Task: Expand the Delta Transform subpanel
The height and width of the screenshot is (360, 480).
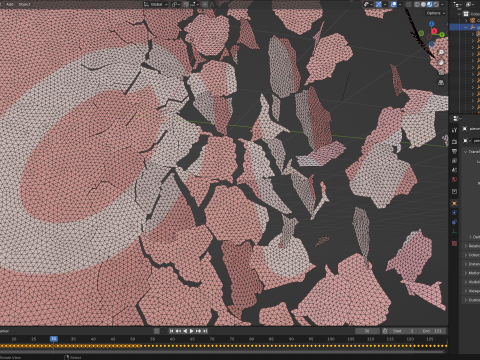Action: (x=474, y=237)
